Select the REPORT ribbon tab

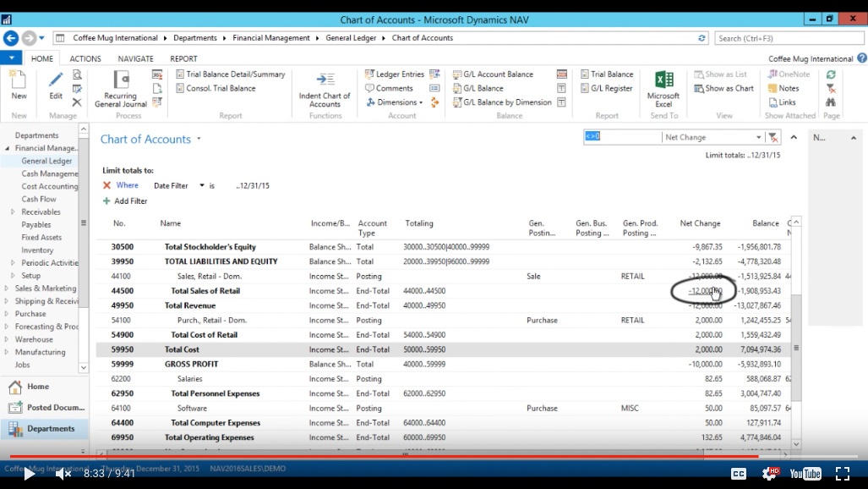[183, 58]
